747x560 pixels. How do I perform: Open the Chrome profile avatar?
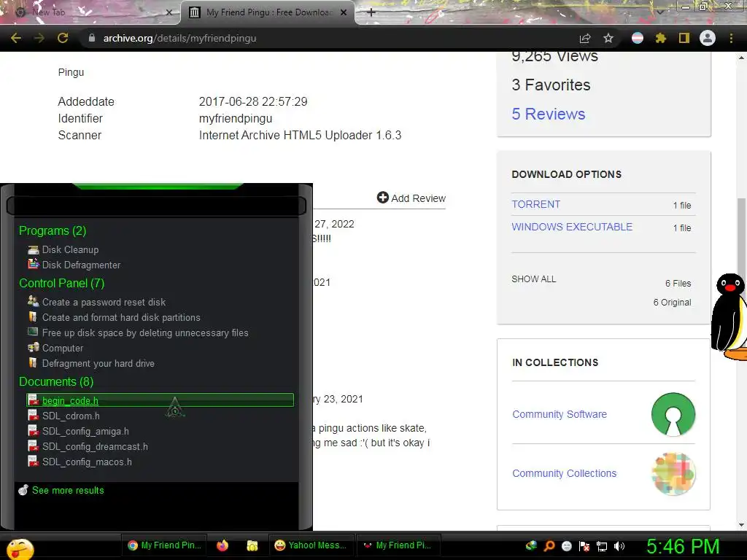708,38
